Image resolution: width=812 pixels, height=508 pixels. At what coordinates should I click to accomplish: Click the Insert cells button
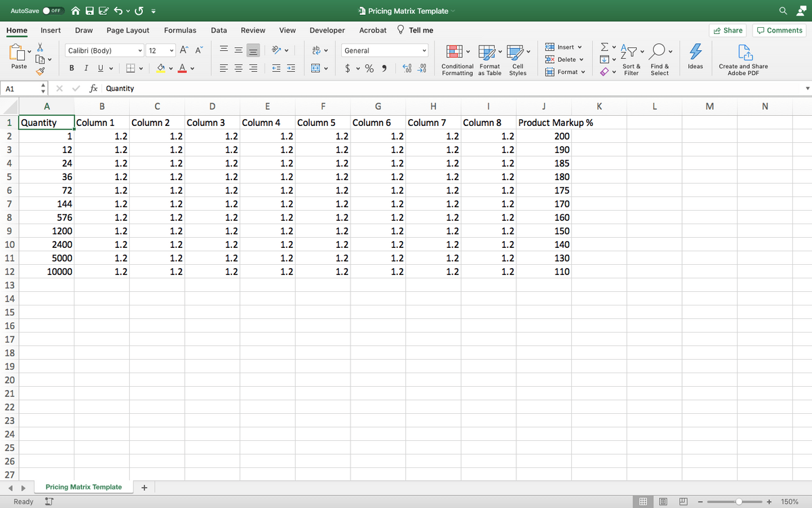563,47
